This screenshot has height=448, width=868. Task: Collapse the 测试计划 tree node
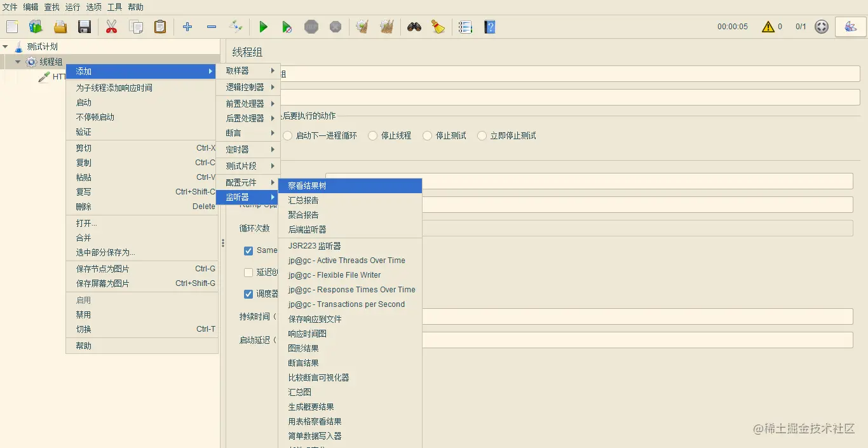tap(6, 46)
